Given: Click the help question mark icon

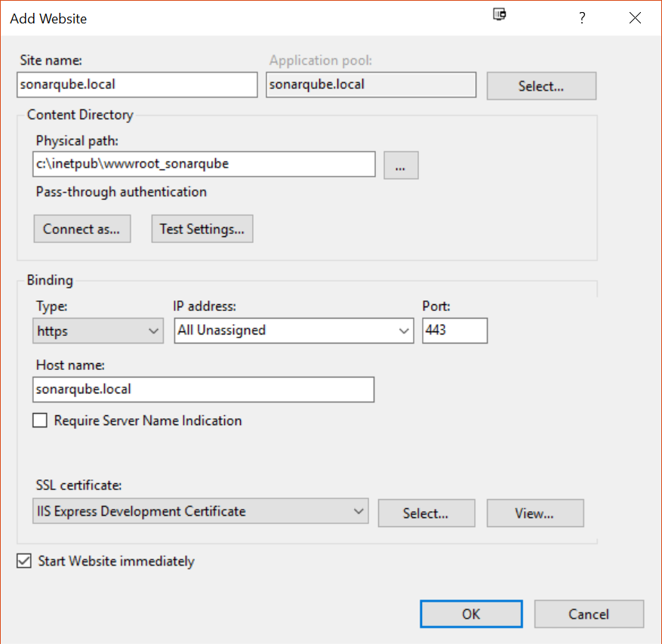Looking at the screenshot, I should point(582,17).
